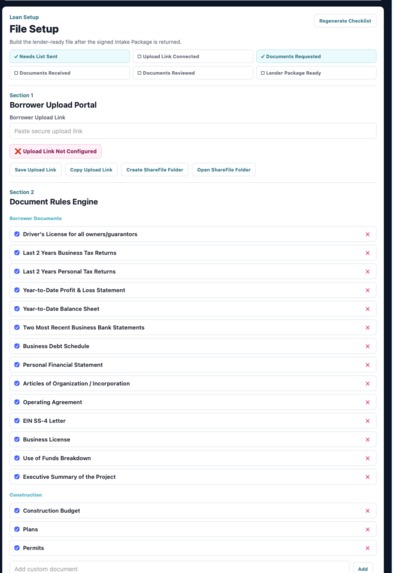Toggle Documents Requested status
Viewport: 393px width, 573px height.
(316, 56)
